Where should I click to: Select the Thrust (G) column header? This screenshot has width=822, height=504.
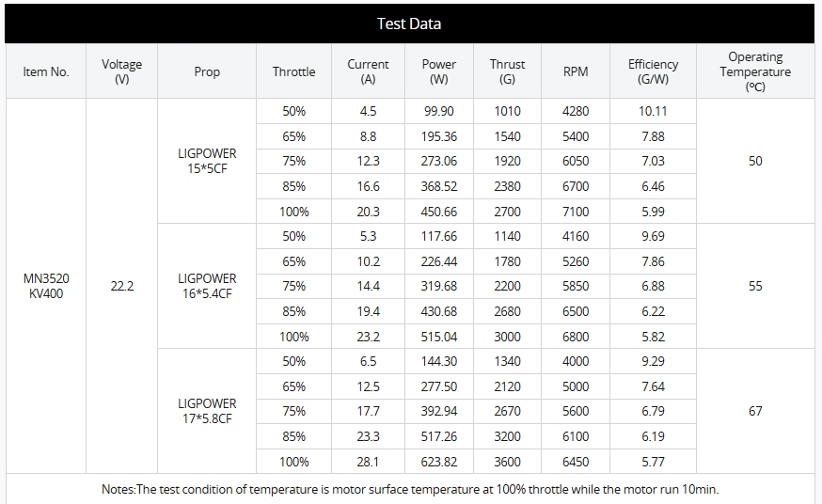pos(507,71)
